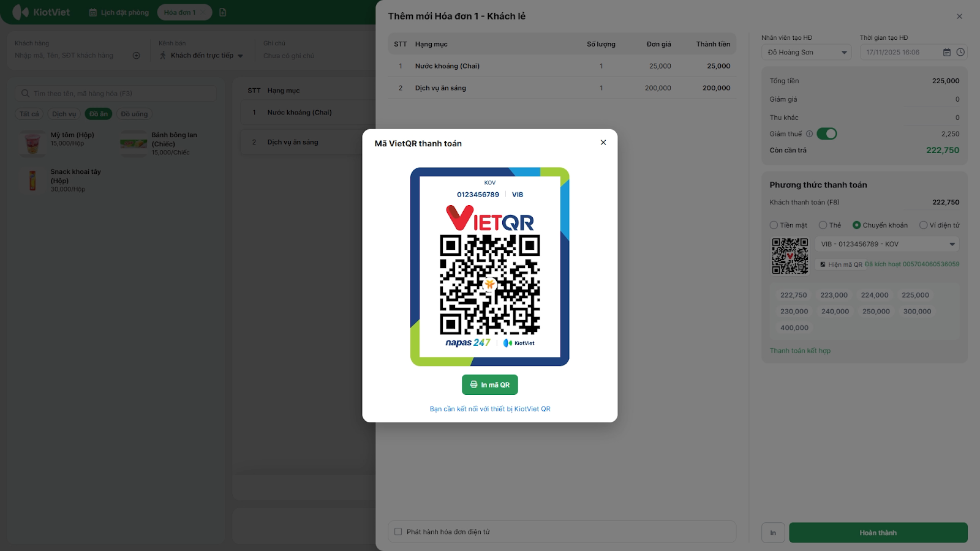Image resolution: width=980 pixels, height=551 pixels.
Task: Click the add customer plus icon
Action: click(x=137, y=56)
